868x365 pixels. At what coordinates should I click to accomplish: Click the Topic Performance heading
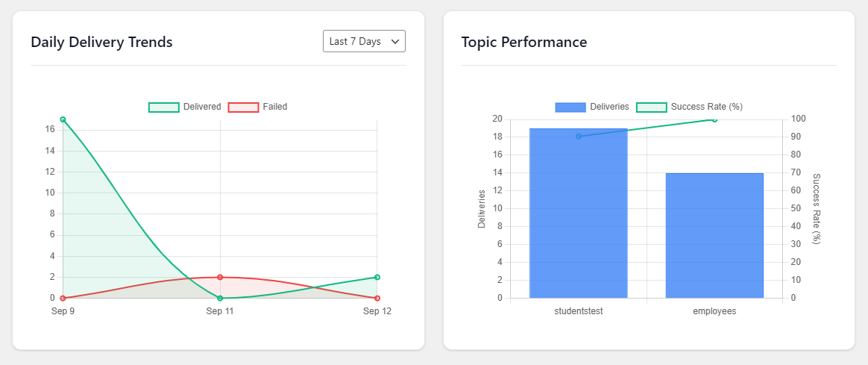click(524, 42)
